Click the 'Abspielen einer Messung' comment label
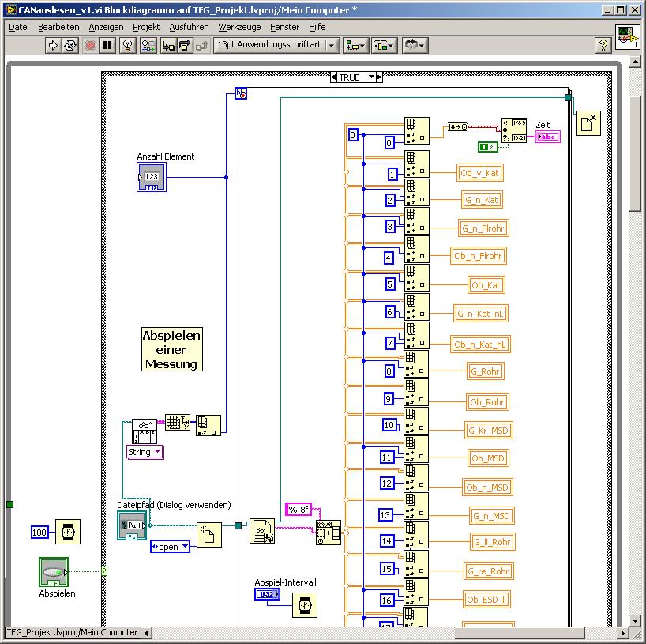Viewport: 646px width, 644px height. (172, 349)
